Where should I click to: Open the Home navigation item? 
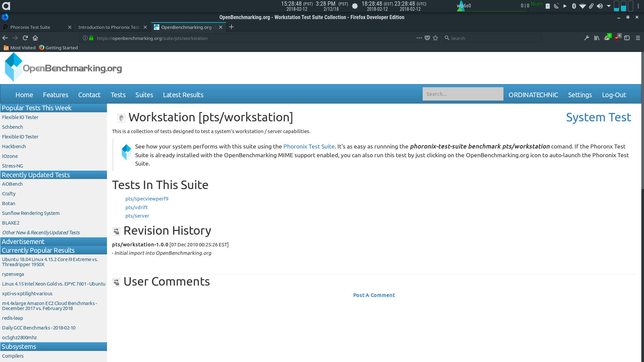tap(24, 95)
